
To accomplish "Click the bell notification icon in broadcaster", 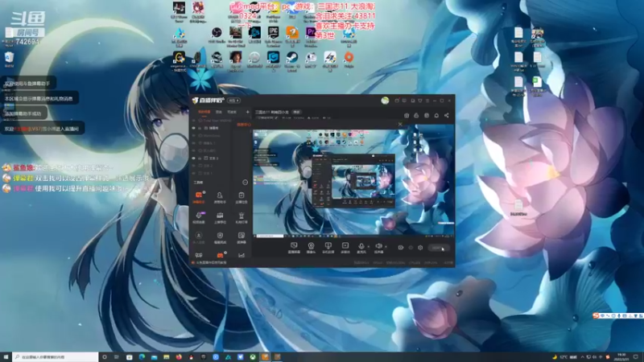I will coord(436,115).
